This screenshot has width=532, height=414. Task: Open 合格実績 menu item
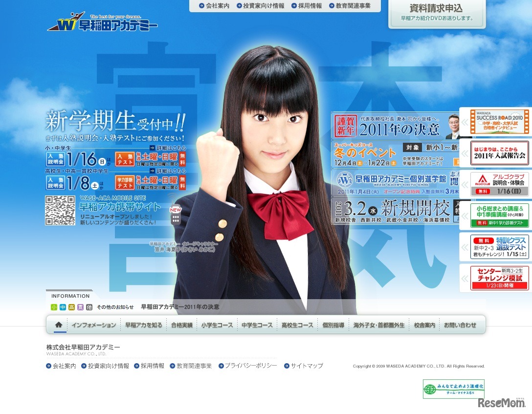181,325
